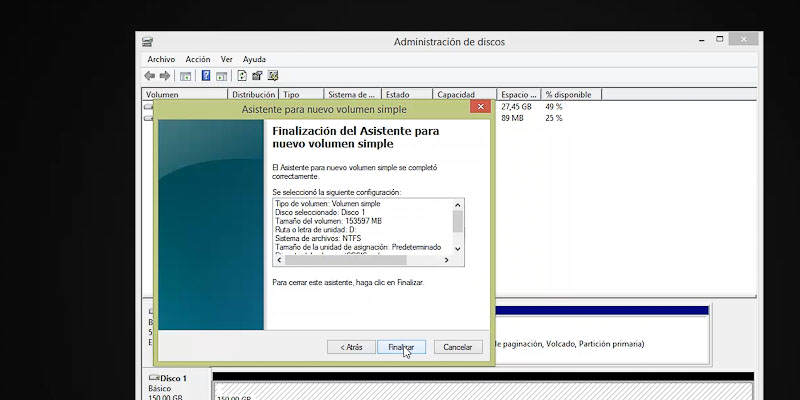This screenshot has width=800, height=400.
Task: Open the Acción menu
Action: point(198,59)
